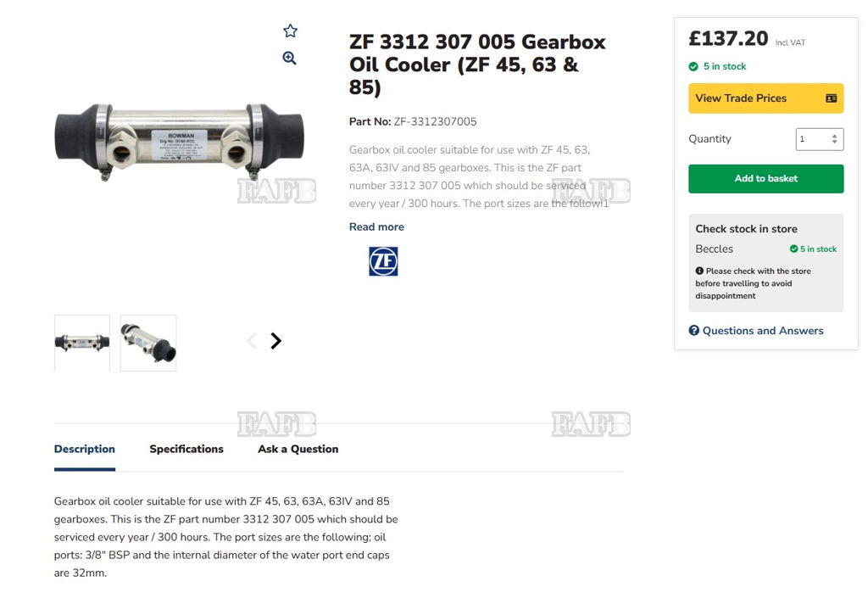Click the previous image chevron arrow
The height and width of the screenshot is (615, 868).
tap(252, 341)
